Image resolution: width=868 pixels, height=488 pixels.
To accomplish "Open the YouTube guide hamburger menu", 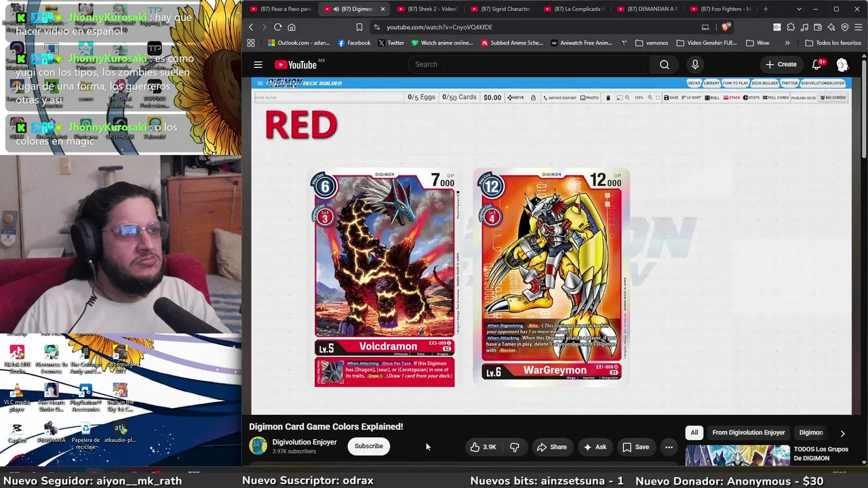I will (258, 64).
